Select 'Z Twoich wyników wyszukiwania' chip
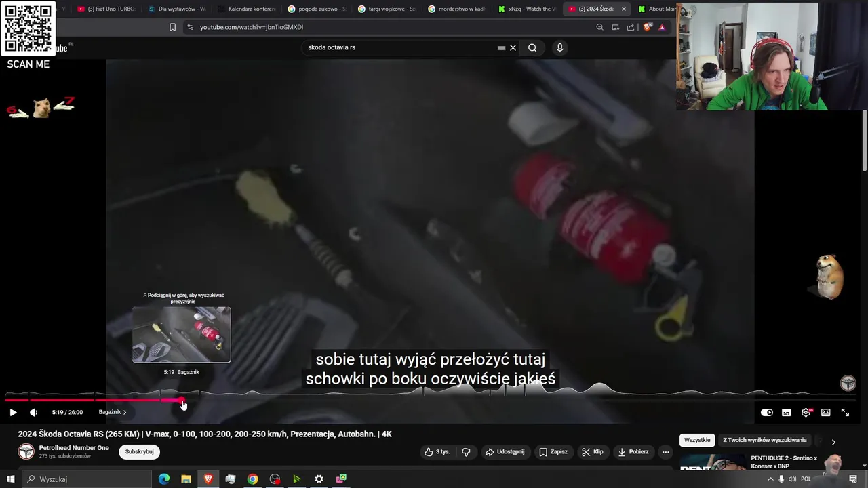The width and height of the screenshot is (868, 488). (x=765, y=440)
